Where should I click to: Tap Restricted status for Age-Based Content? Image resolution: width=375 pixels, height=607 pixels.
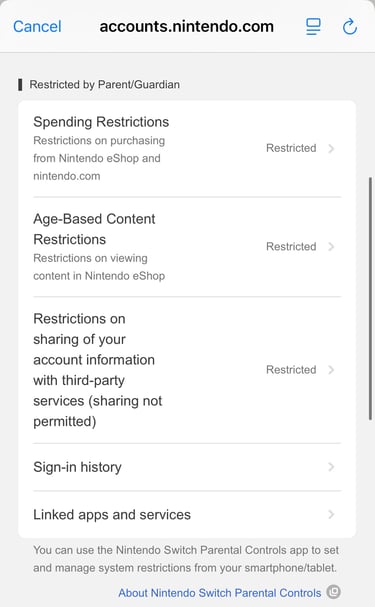pos(291,247)
